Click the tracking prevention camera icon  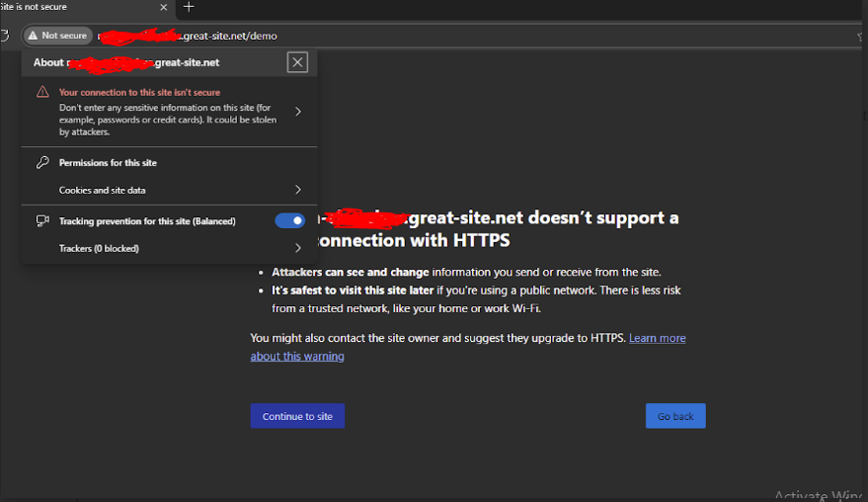pos(42,221)
